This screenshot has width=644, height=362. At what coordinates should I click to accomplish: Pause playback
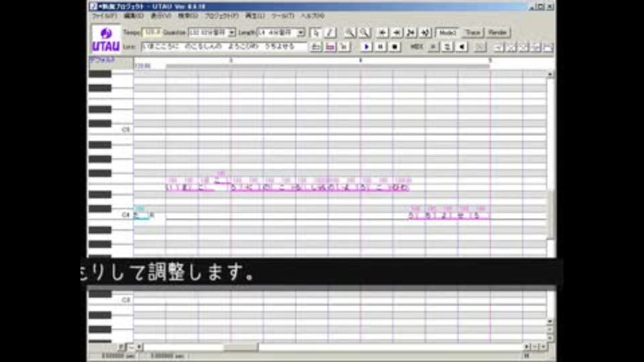click(x=380, y=47)
